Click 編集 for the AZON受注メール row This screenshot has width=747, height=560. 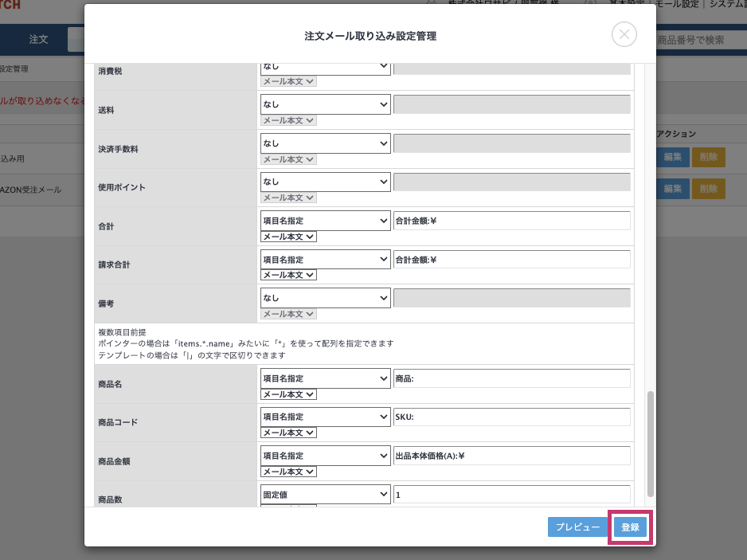point(673,189)
